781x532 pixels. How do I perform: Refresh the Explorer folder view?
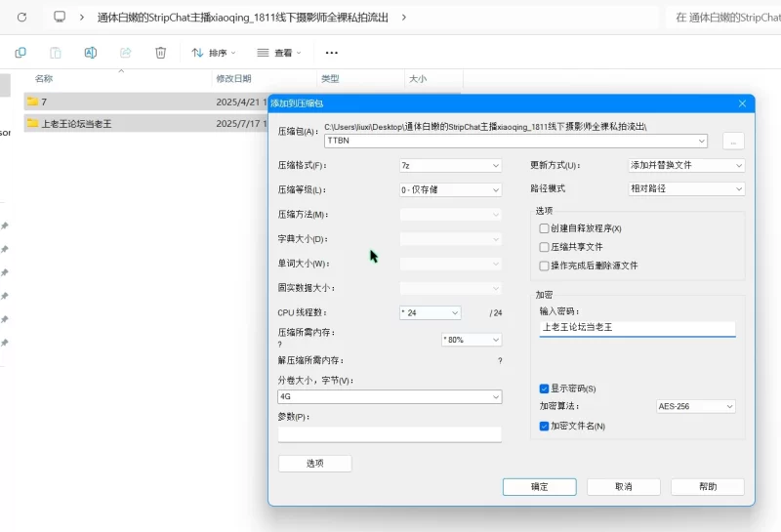pyautogui.click(x=21, y=18)
